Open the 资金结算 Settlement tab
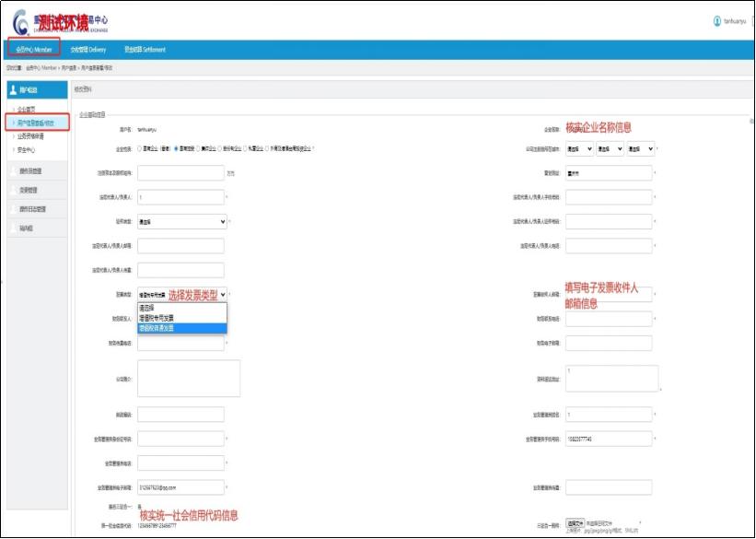This screenshot has height=539, width=756. 145,49
